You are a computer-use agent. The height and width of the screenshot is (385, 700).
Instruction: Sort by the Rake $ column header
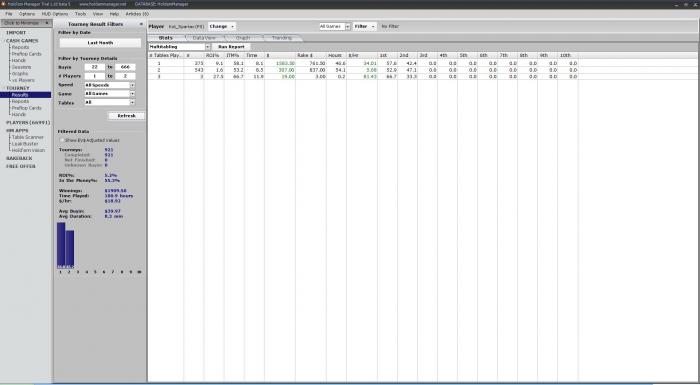311,55
